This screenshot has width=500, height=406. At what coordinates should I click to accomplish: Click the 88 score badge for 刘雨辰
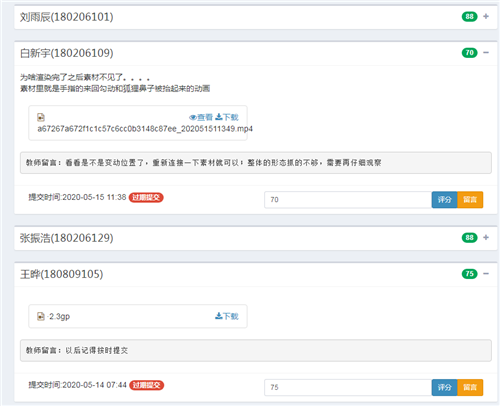(469, 16)
